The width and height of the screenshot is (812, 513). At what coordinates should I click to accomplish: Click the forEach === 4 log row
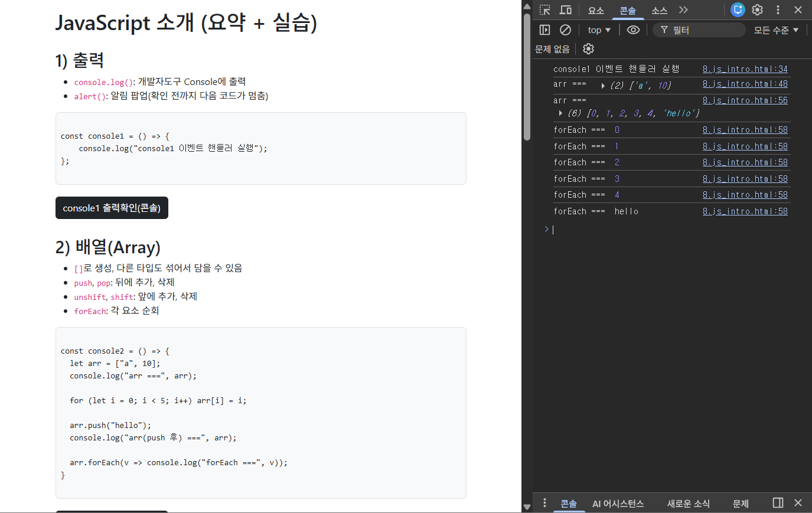click(670, 195)
